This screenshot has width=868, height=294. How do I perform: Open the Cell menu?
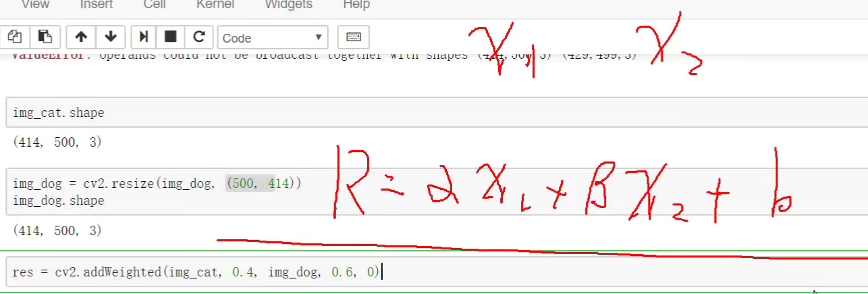coord(155,5)
